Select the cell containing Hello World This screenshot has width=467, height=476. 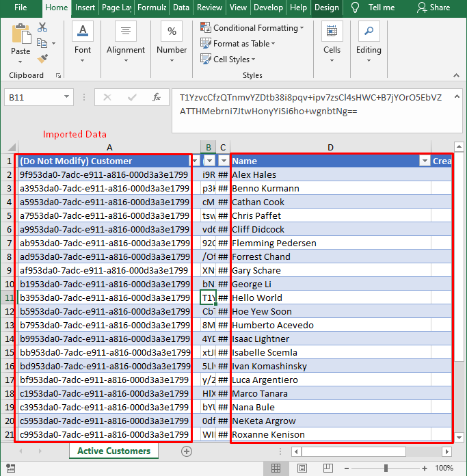click(330, 297)
